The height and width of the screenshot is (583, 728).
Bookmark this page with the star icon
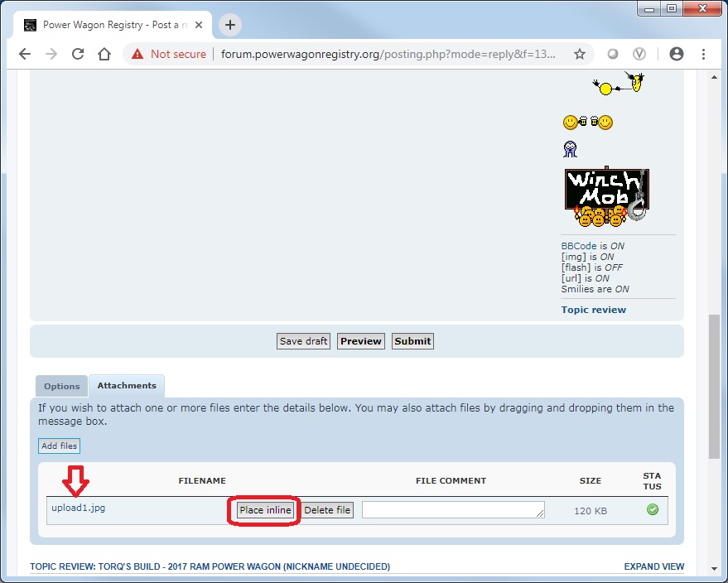click(x=580, y=54)
